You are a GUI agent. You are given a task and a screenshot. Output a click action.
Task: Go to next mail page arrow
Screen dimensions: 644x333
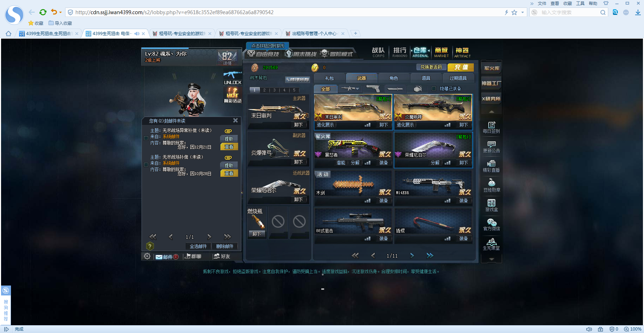pos(209,237)
